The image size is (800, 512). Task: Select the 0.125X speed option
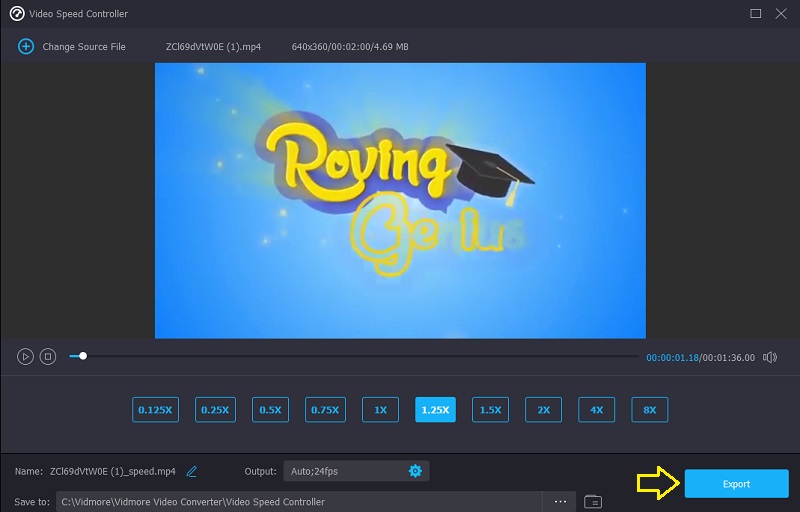tap(155, 410)
